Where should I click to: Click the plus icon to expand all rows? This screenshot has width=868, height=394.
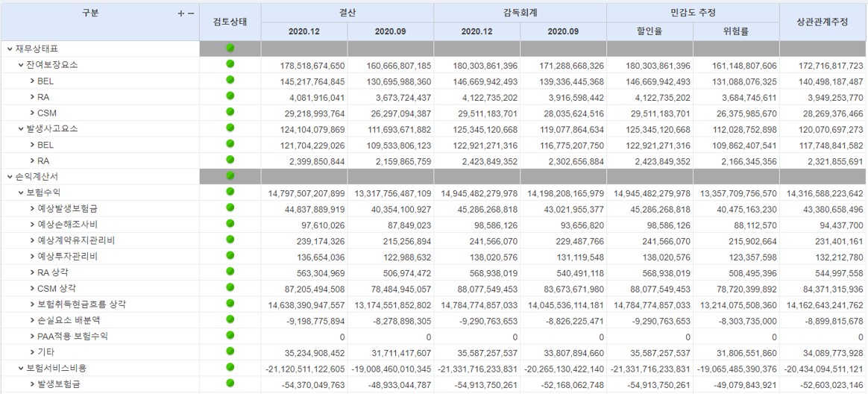[181, 13]
